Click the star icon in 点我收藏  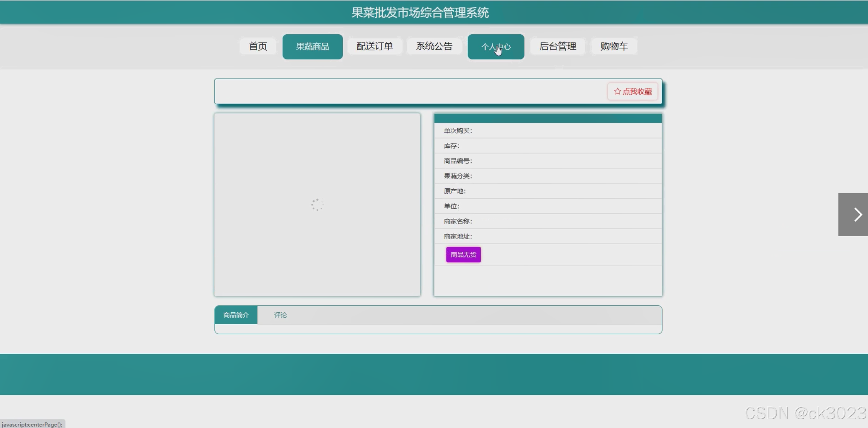(x=617, y=92)
